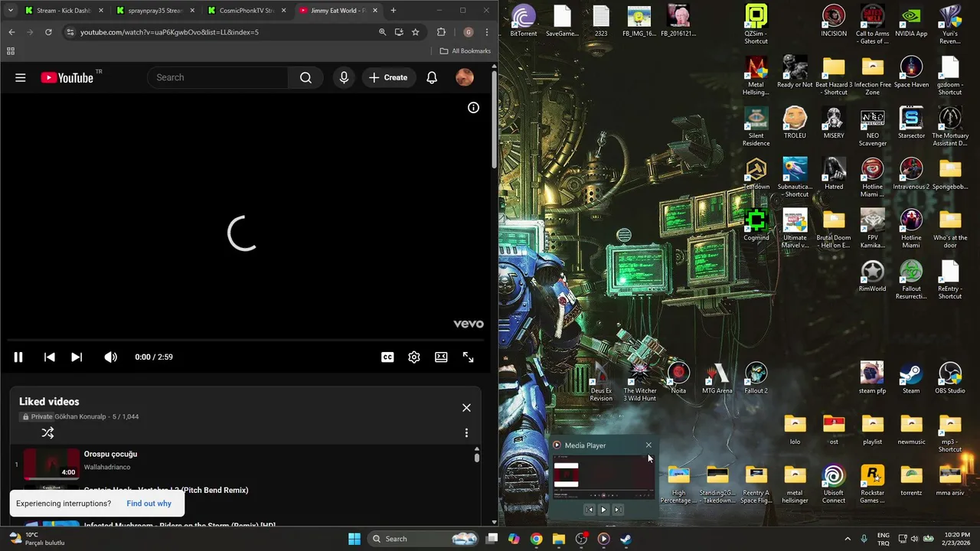
Task: Play from the Media Player taskbar preview
Action: (x=603, y=509)
